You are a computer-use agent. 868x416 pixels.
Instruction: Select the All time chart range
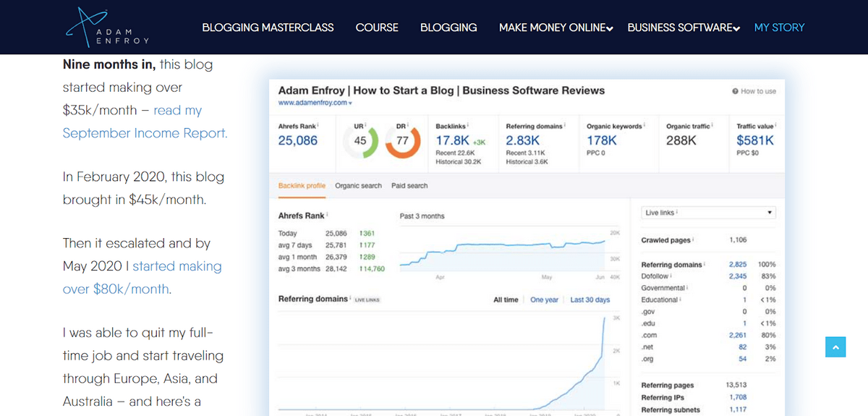pyautogui.click(x=506, y=300)
